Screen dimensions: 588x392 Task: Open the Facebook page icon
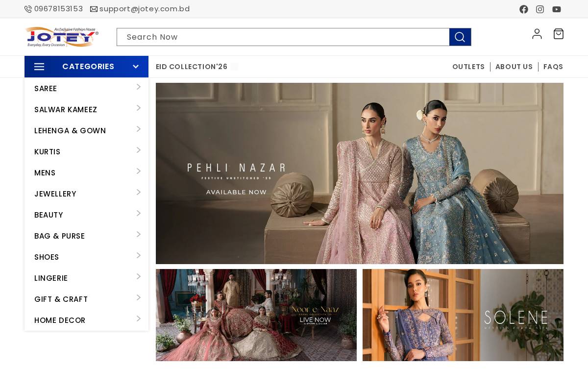[x=524, y=9]
